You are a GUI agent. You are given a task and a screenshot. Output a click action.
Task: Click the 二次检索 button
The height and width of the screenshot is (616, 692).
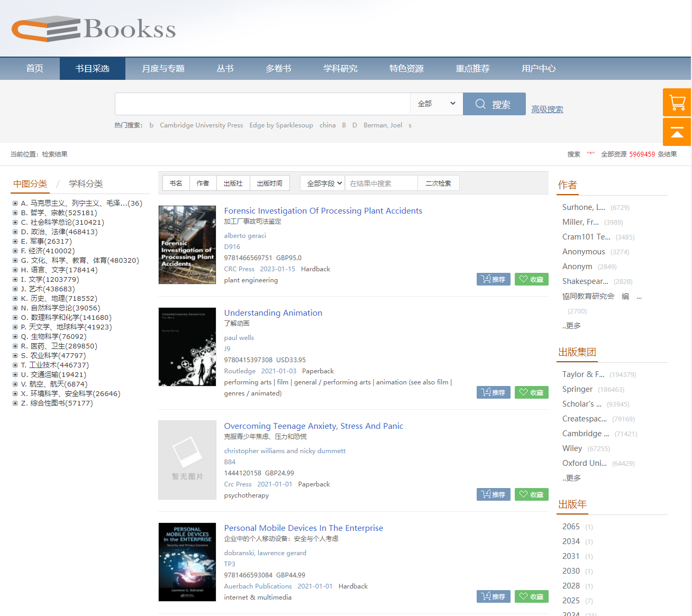tap(438, 183)
